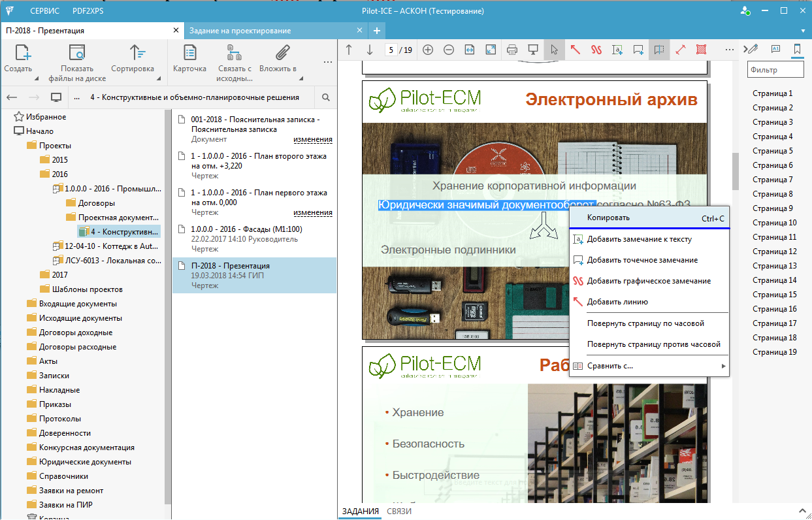
Task: Expand the bottom tasks panel arrow
Action: [x=802, y=510]
